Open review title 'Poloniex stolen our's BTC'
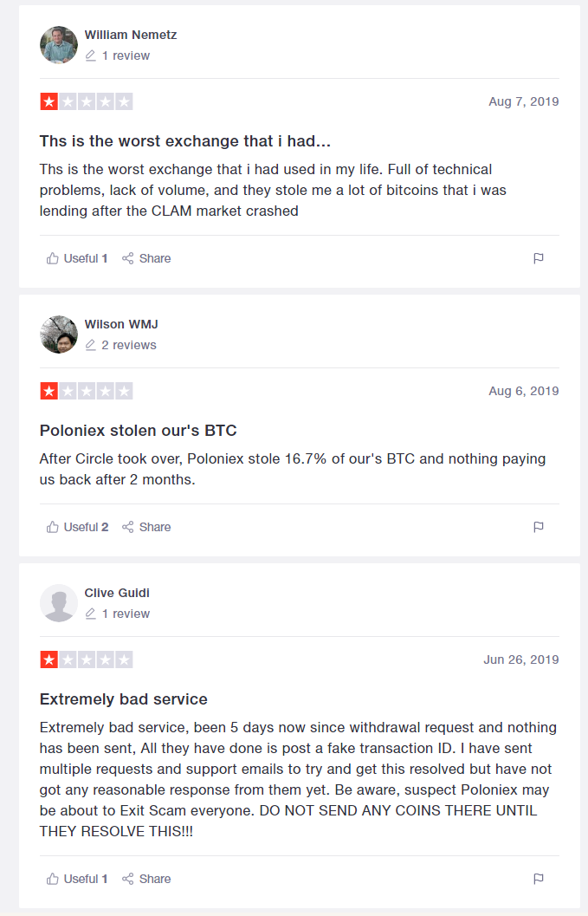Viewport: 588px width, 916px height. pos(139,431)
